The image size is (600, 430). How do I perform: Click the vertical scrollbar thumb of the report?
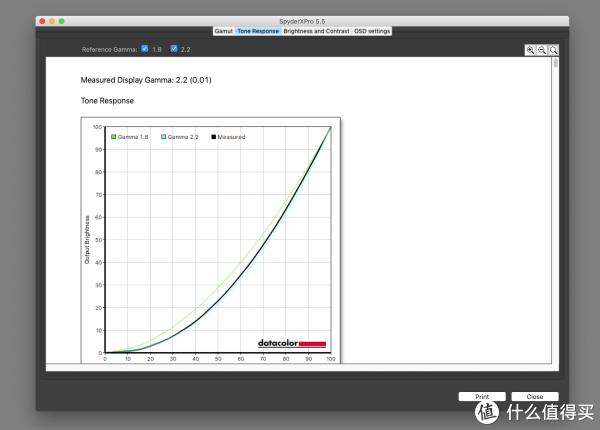(556, 63)
